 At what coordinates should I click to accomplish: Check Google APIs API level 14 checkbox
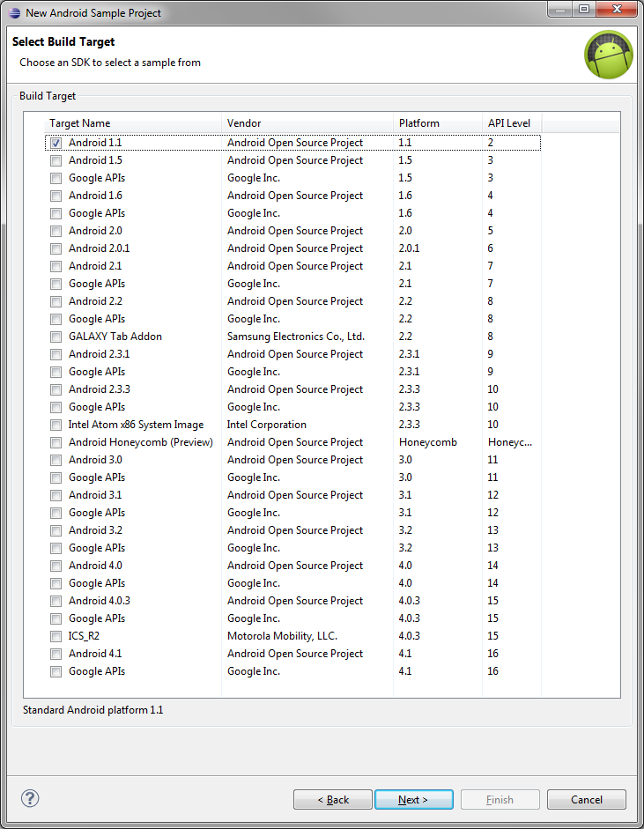pos(56,583)
